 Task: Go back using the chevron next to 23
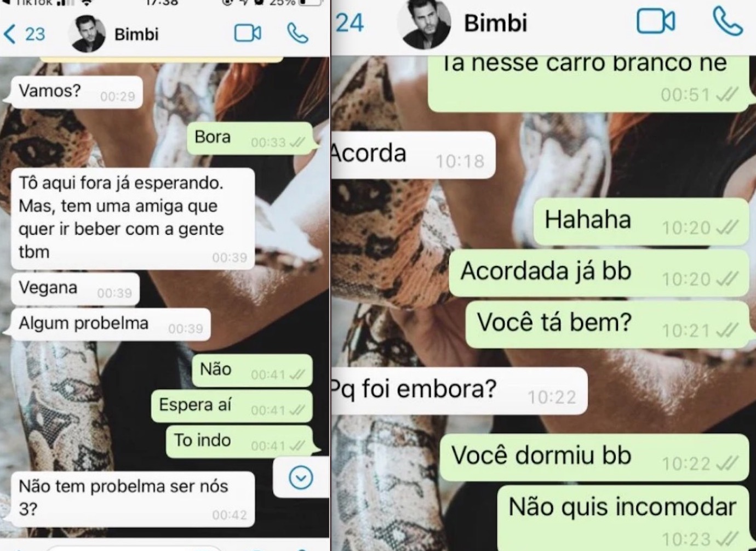point(9,34)
